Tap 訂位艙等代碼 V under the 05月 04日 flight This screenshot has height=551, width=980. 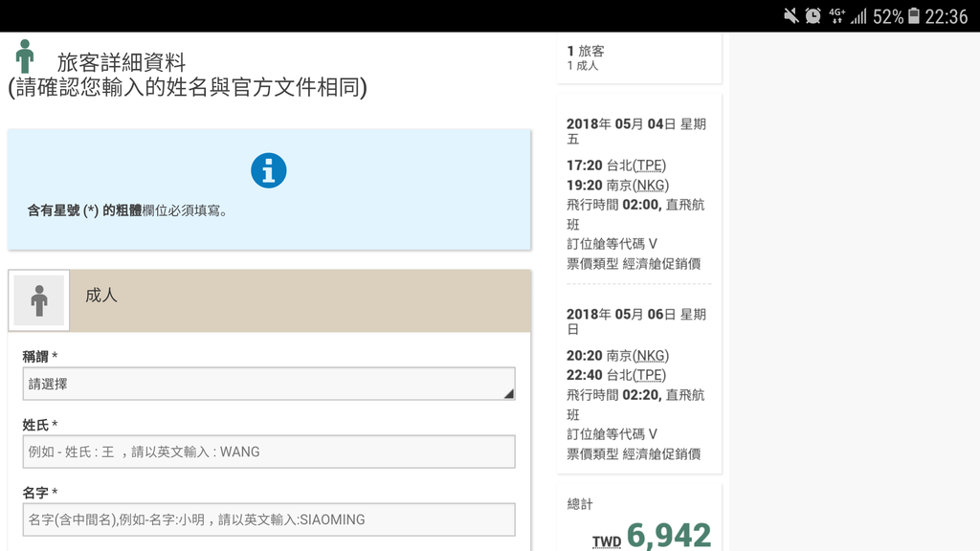pos(612,244)
